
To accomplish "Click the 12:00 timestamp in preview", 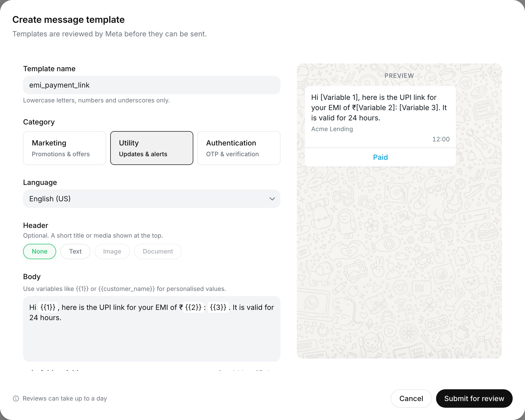I will point(441,139).
